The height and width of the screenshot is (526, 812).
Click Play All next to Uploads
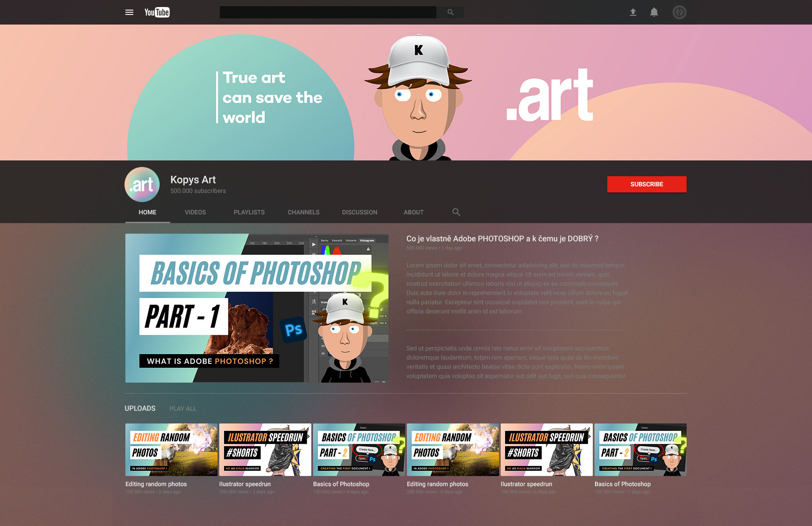pyautogui.click(x=183, y=409)
